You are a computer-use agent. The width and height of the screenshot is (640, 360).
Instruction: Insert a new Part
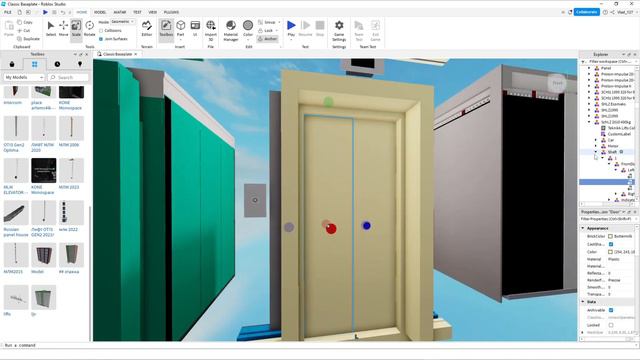click(x=180, y=29)
